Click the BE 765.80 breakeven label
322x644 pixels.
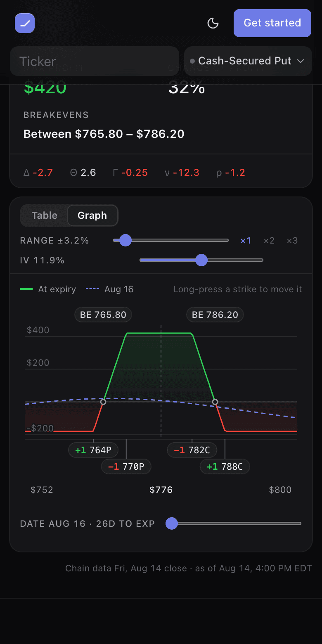click(103, 315)
